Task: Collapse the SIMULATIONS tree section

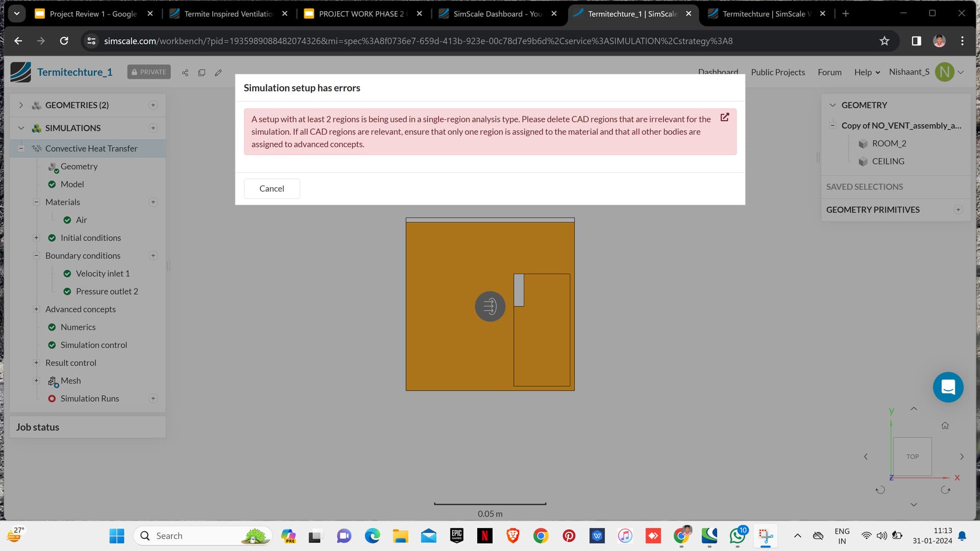Action: [21, 128]
